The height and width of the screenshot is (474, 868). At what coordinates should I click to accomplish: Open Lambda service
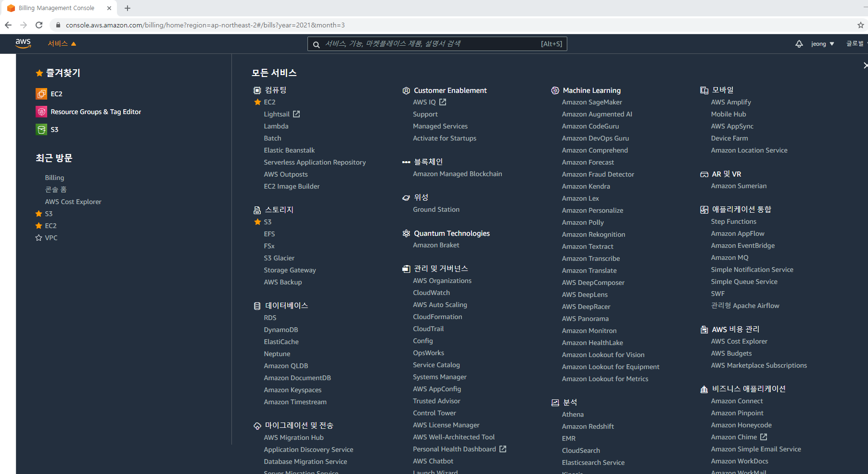(x=276, y=126)
